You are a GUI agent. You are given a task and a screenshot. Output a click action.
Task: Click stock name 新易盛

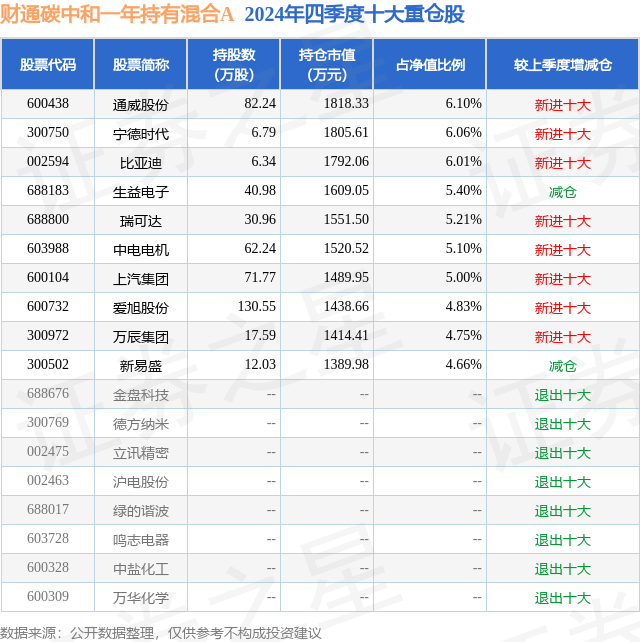[141, 366]
